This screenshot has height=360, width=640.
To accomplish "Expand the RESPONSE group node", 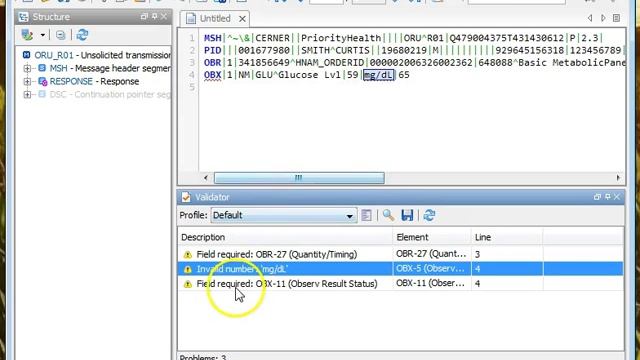I will click(x=27, y=82).
